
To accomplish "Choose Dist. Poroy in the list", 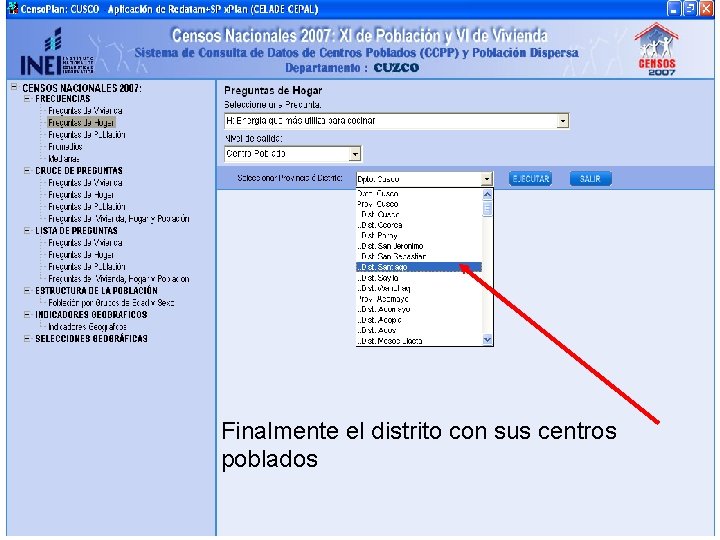I will click(x=419, y=236).
